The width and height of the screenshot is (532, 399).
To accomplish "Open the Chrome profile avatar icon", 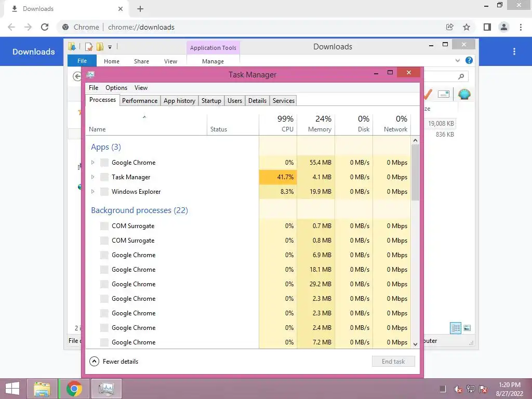I will [504, 27].
